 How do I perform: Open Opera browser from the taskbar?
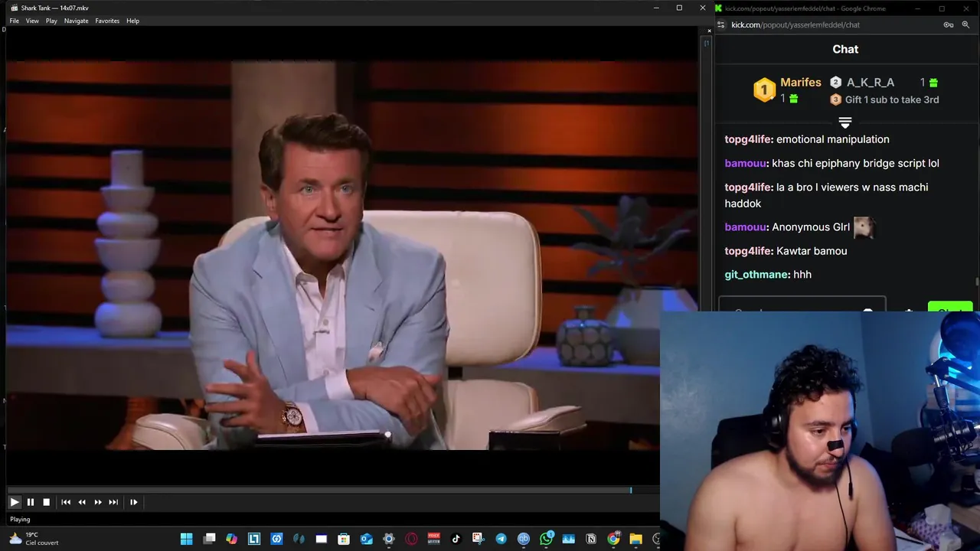(411, 539)
